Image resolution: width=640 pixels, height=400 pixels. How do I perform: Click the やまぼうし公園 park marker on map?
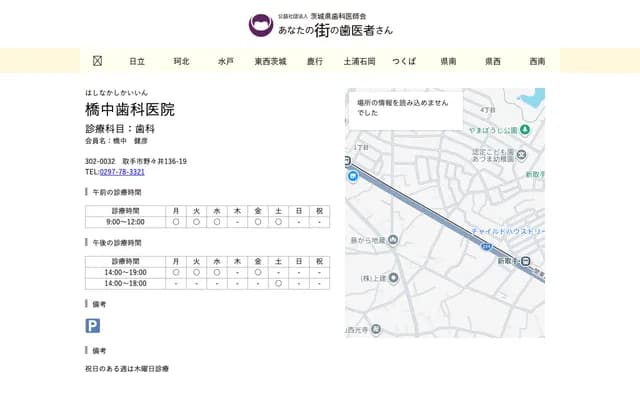(x=525, y=130)
